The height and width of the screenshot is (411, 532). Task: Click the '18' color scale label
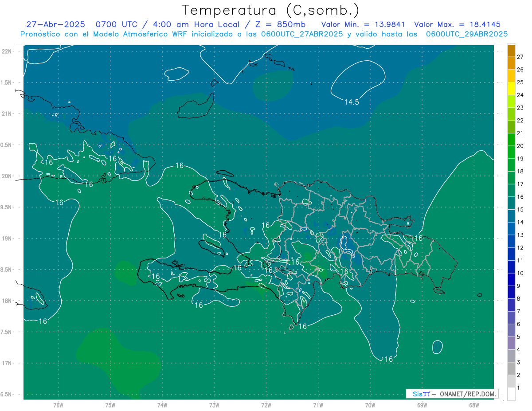520,171
